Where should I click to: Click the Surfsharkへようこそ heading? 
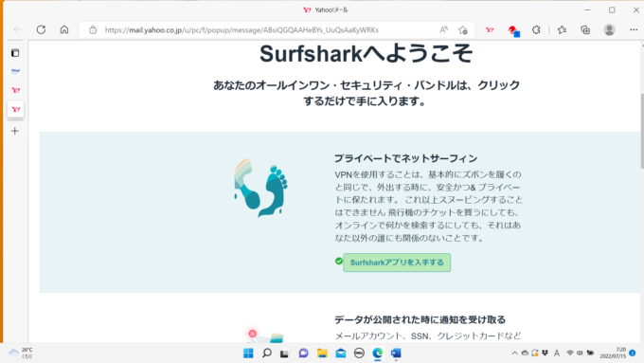point(366,54)
